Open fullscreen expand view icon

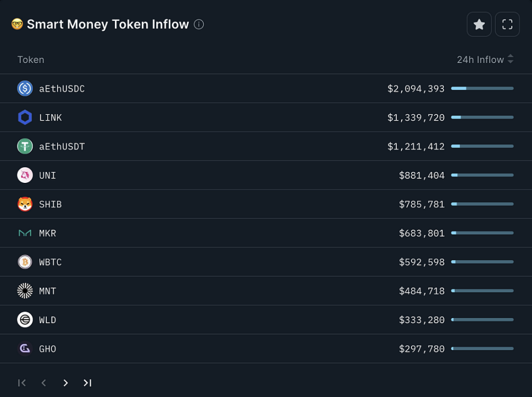tap(507, 24)
